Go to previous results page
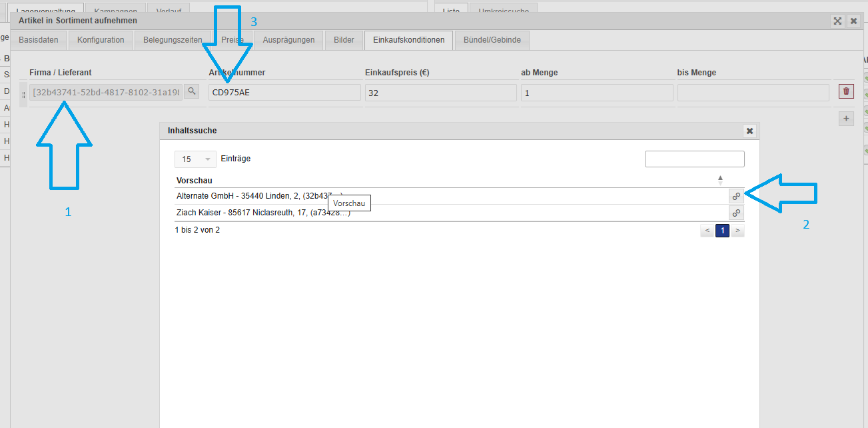The width and height of the screenshot is (868, 428). point(707,231)
